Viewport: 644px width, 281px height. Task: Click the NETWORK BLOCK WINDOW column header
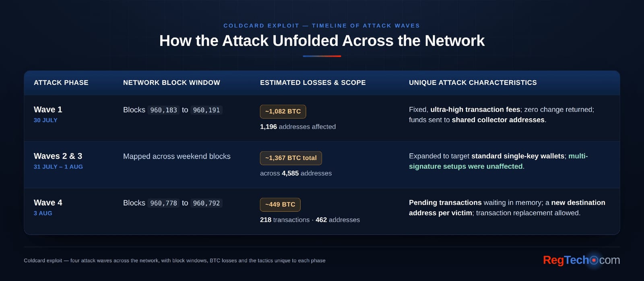pyautogui.click(x=171, y=83)
